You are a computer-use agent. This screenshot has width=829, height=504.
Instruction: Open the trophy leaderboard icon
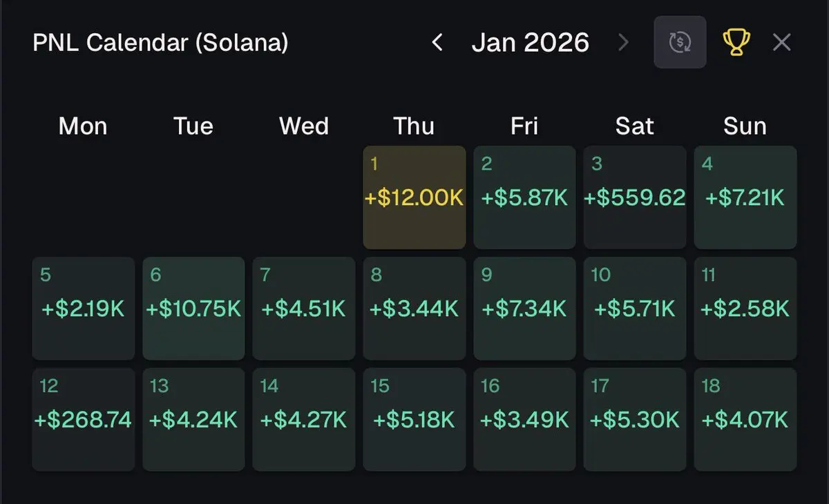point(736,43)
